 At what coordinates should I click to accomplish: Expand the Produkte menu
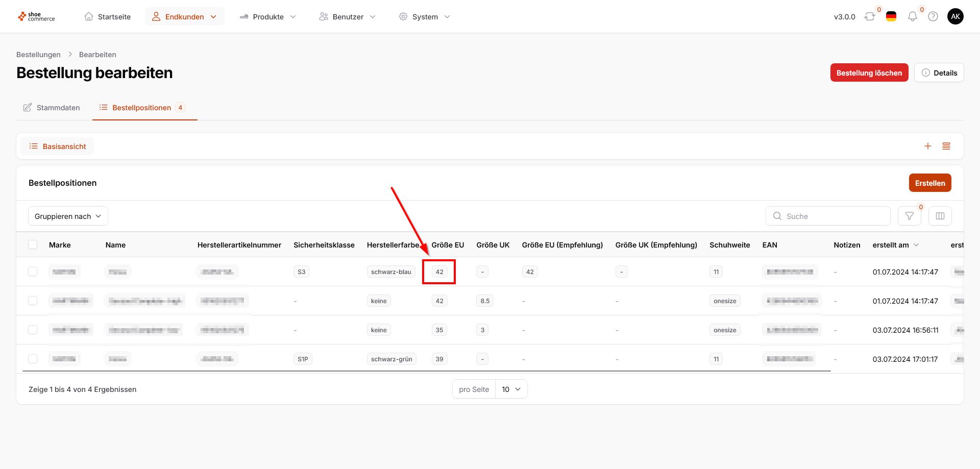point(268,17)
